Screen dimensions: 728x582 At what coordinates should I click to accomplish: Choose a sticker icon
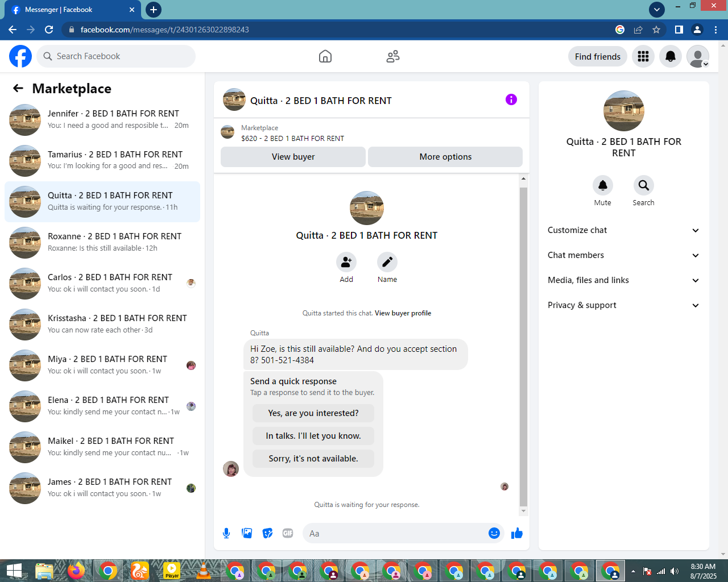[267, 533]
